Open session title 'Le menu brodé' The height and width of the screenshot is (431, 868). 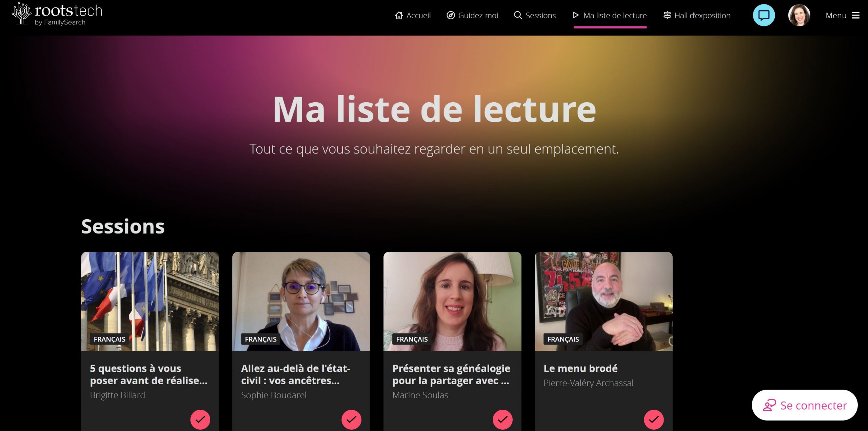point(580,368)
